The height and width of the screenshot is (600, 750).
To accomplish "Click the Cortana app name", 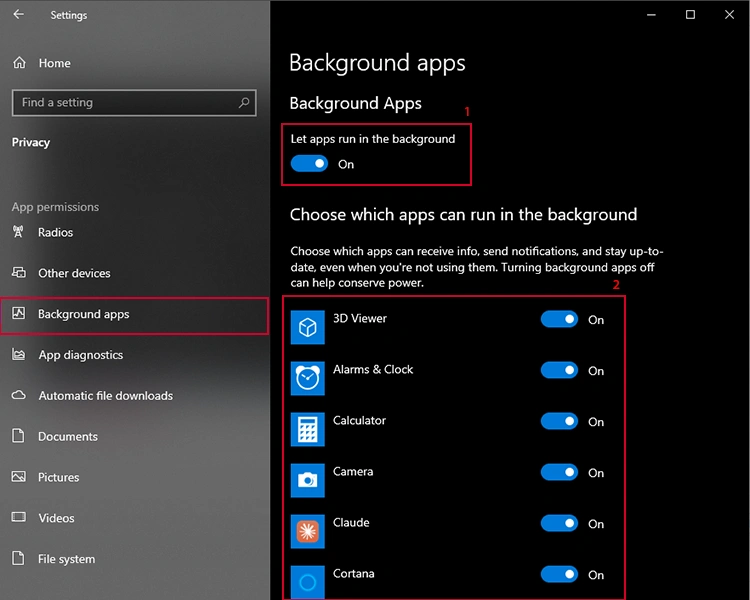I will click(353, 573).
